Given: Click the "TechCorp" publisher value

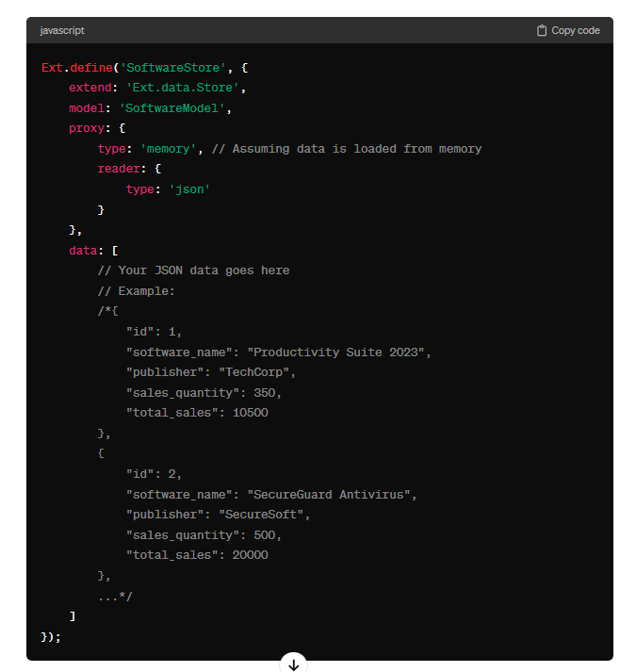Looking at the screenshot, I should click(x=254, y=372).
